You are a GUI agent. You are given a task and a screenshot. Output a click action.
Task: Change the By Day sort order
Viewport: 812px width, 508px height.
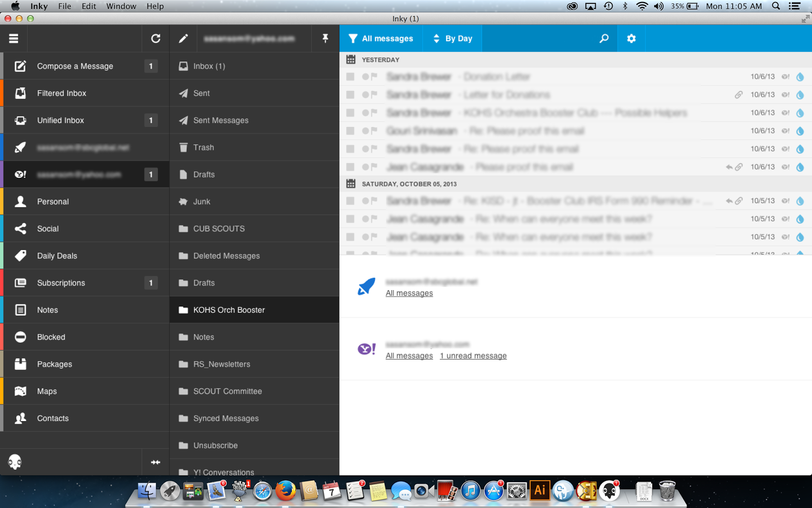tap(452, 39)
